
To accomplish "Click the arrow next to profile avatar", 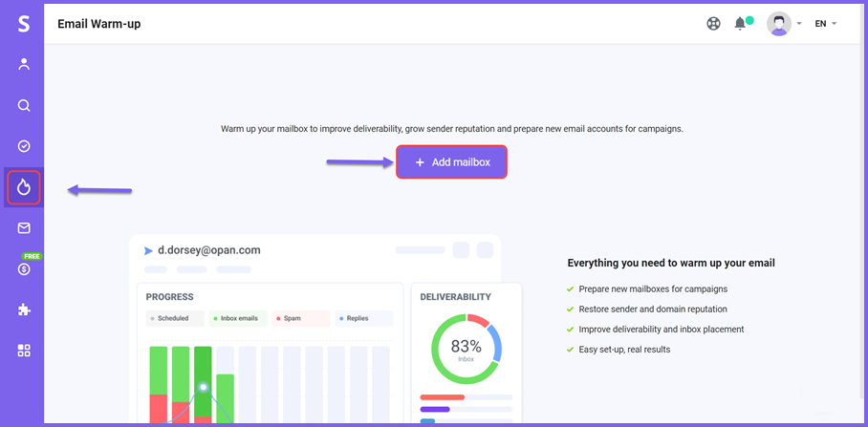I will click(799, 24).
